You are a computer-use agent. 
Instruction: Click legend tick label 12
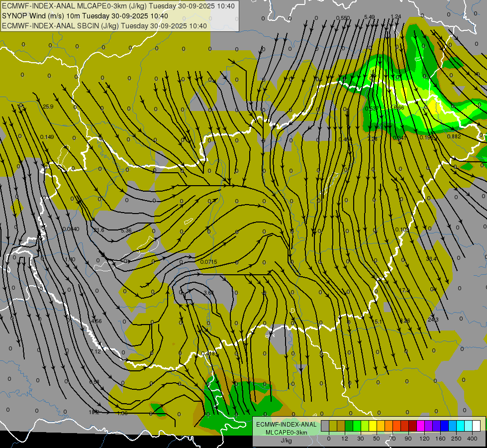(345, 439)
